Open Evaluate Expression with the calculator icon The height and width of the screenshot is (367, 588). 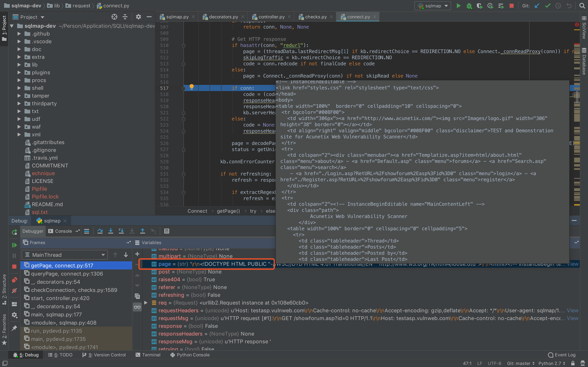(167, 231)
